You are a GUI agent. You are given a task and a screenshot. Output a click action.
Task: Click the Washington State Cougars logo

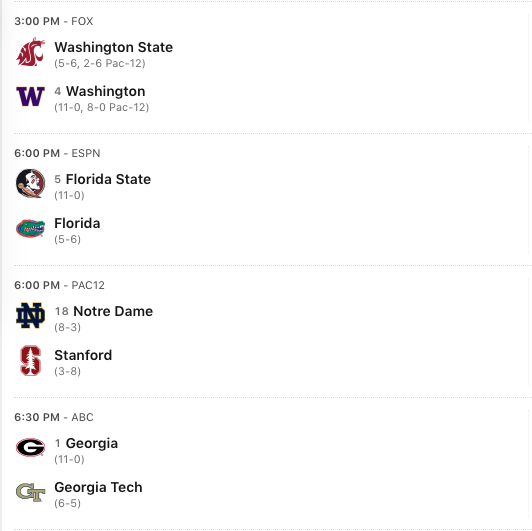(31, 52)
